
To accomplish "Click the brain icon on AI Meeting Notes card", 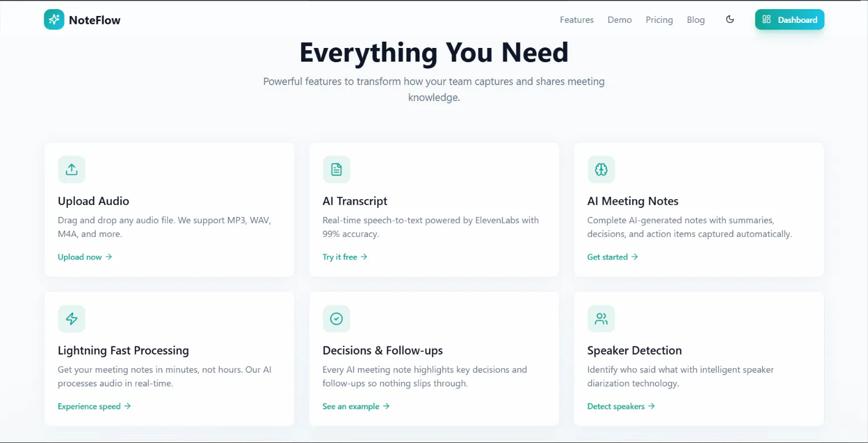I will (601, 170).
